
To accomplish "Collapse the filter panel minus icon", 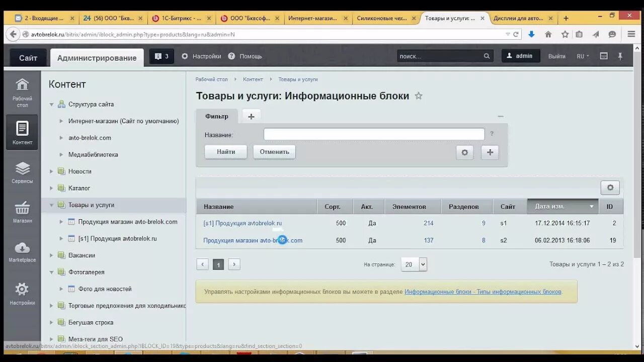I will (x=501, y=116).
